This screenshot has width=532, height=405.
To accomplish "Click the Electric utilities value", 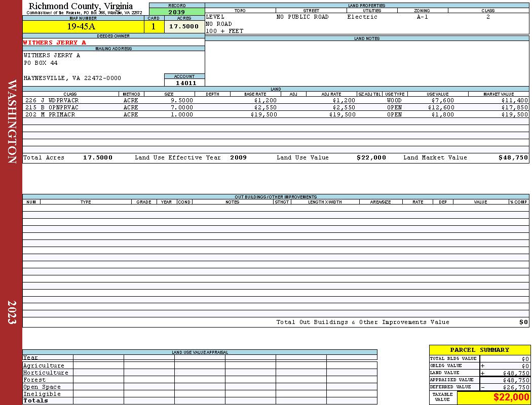I will click(x=362, y=17).
